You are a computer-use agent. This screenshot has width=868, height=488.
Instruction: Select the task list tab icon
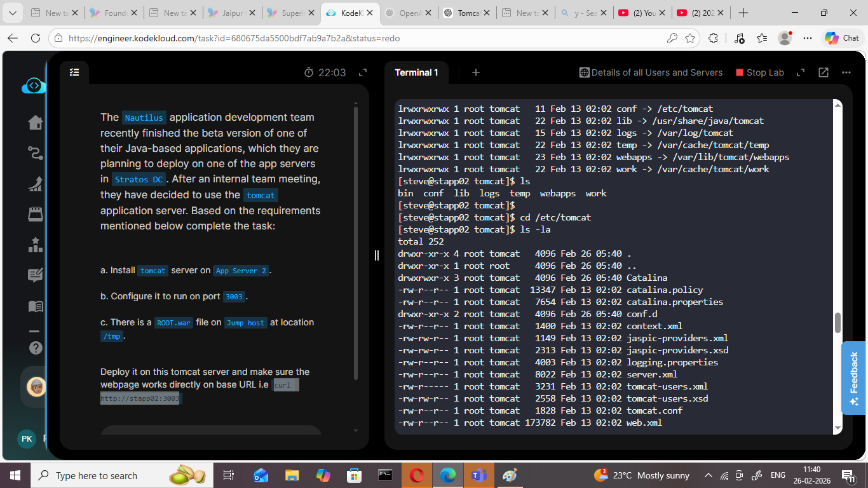74,72
